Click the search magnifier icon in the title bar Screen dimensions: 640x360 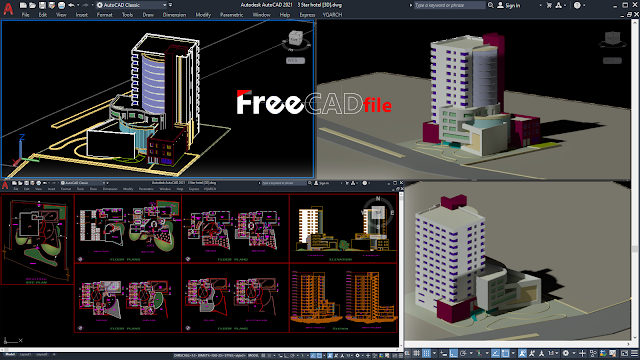(491, 5)
